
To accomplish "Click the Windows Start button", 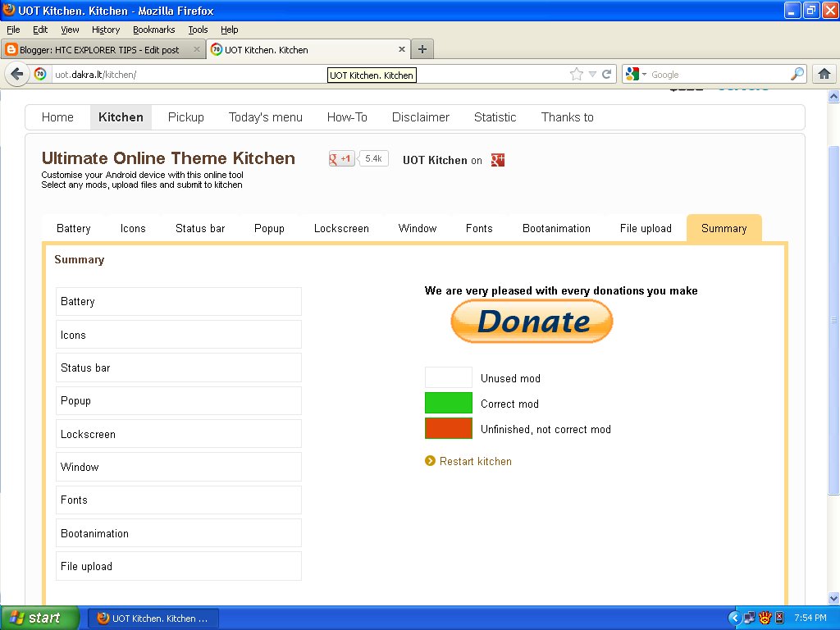I will coord(40,619).
